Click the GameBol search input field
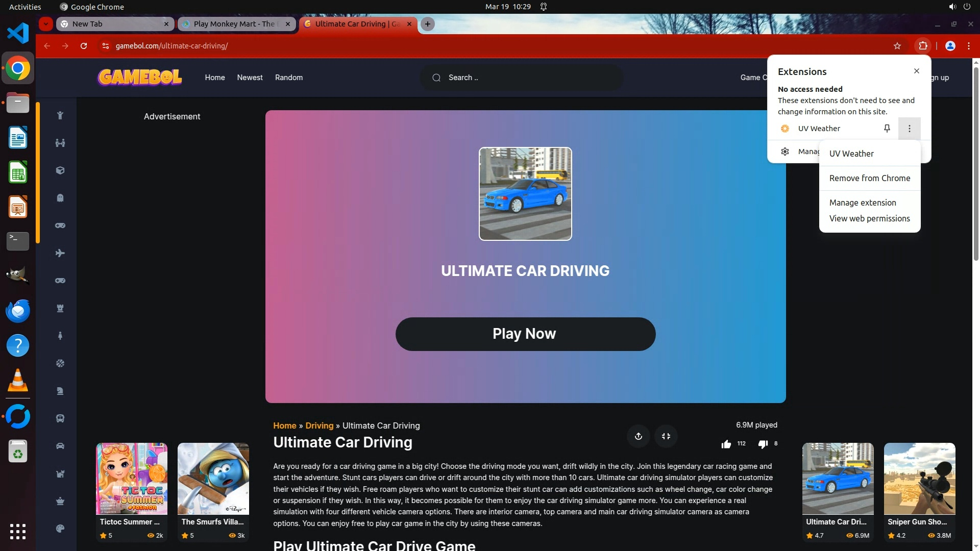 click(526, 78)
